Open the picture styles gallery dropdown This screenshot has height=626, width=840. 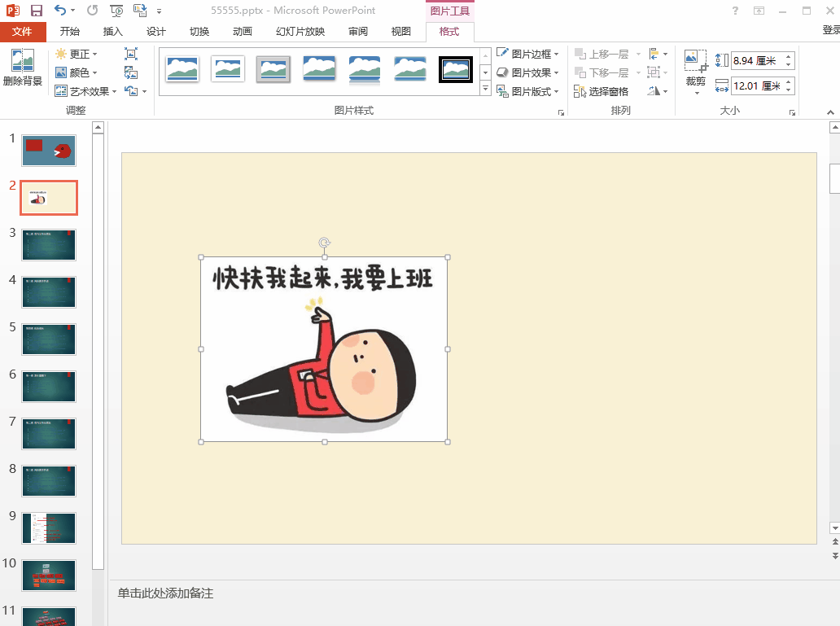click(485, 88)
